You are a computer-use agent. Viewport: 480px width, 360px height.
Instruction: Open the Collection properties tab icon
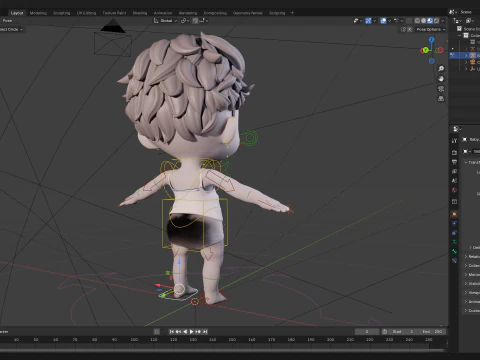[x=454, y=201]
